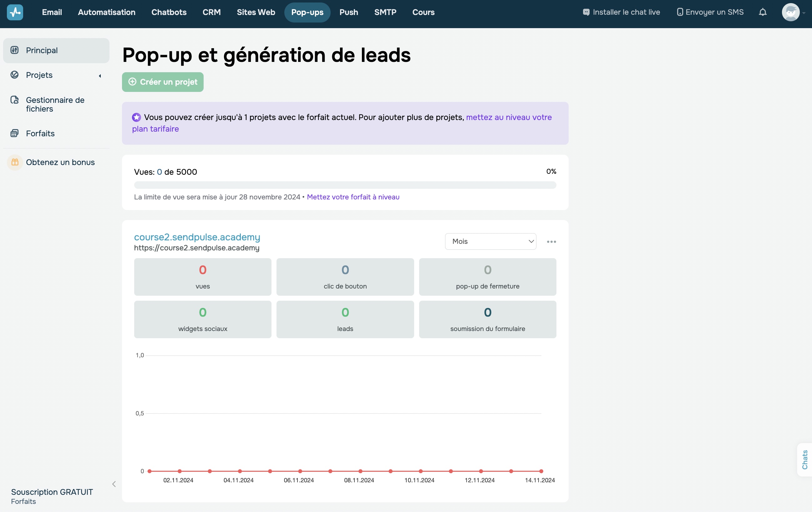
Task: Open the Mois period dropdown
Action: pos(490,241)
